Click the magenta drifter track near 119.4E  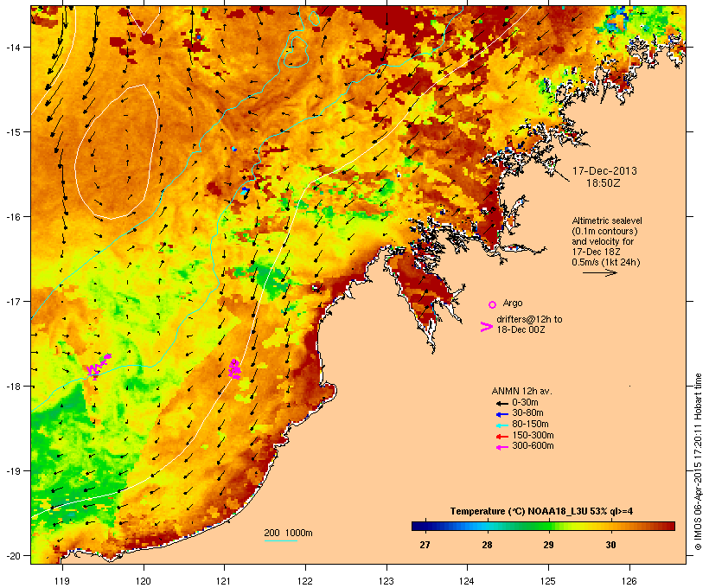99,367
